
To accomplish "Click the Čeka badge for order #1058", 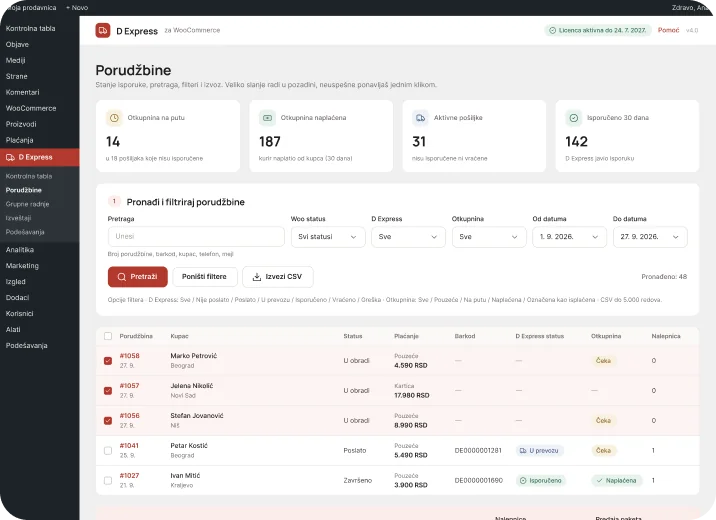I will tap(603, 361).
